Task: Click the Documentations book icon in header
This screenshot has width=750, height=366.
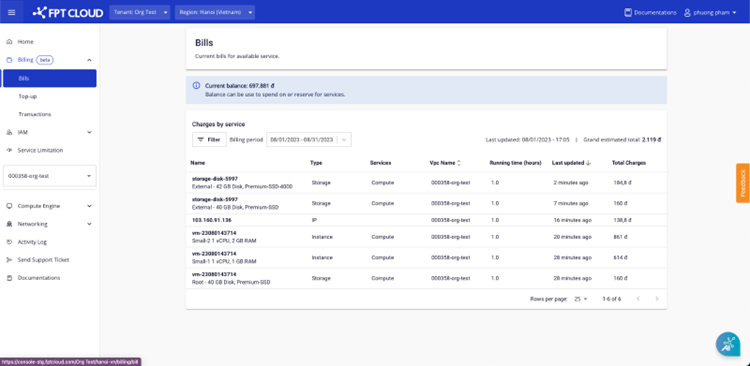Action: coord(628,12)
